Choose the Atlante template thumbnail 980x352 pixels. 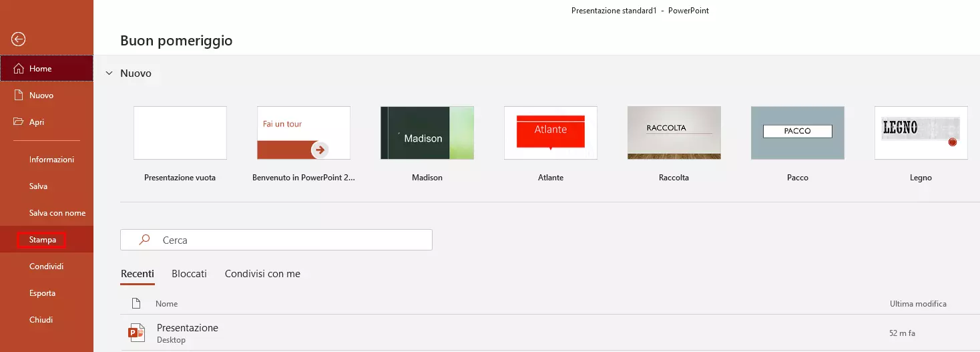click(551, 133)
